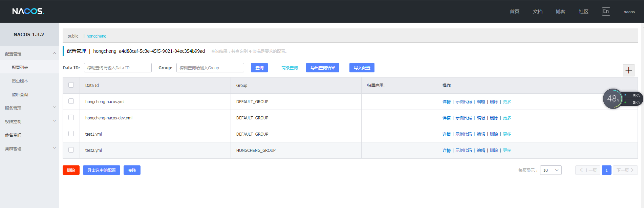Click 编辑 for test1.yml

[481, 134]
